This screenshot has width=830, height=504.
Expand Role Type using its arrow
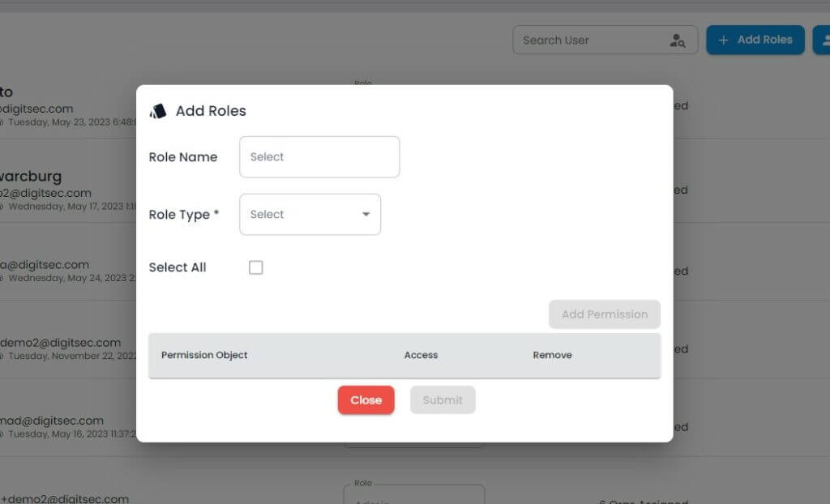(366, 215)
